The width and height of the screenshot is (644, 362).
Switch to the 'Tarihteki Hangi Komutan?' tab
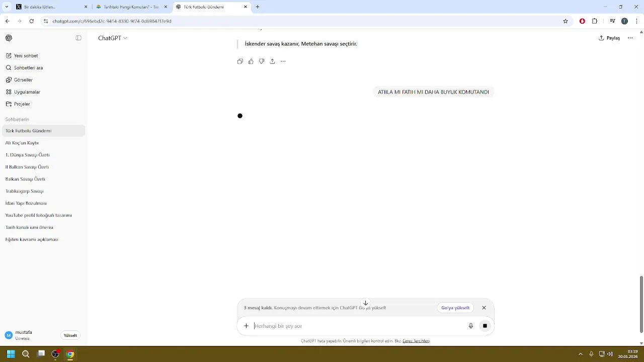[x=132, y=7]
